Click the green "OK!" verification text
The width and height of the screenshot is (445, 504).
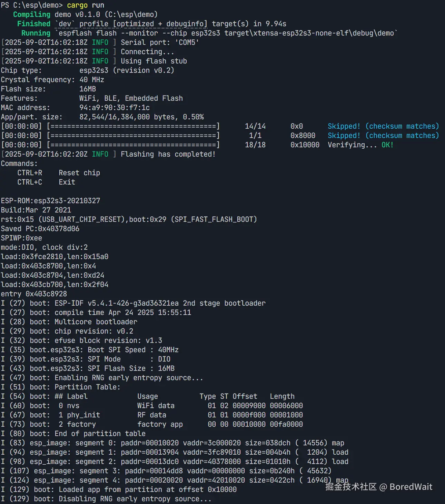coord(387,145)
